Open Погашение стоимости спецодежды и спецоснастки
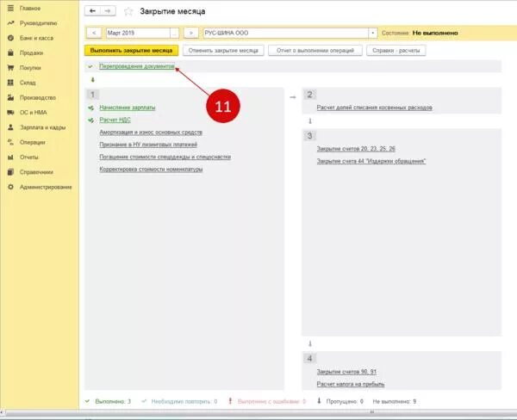Viewport: 517px width, 420px height. tap(165, 157)
